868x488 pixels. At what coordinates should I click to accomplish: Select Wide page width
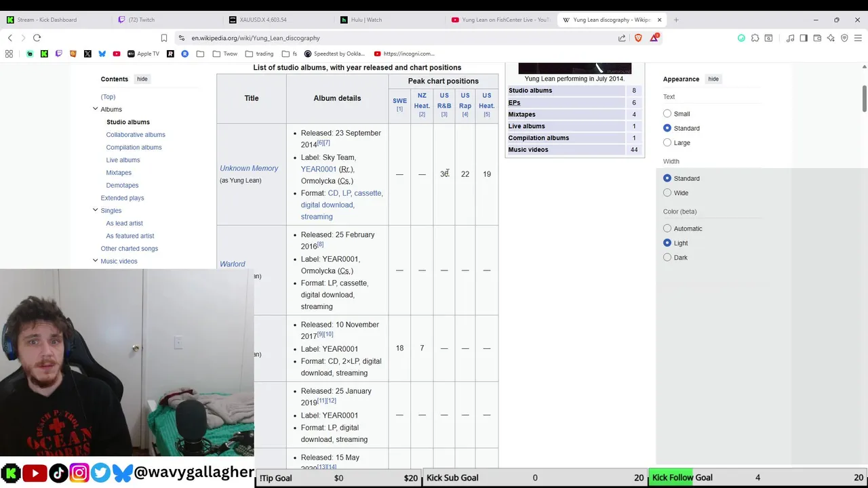coord(667,192)
